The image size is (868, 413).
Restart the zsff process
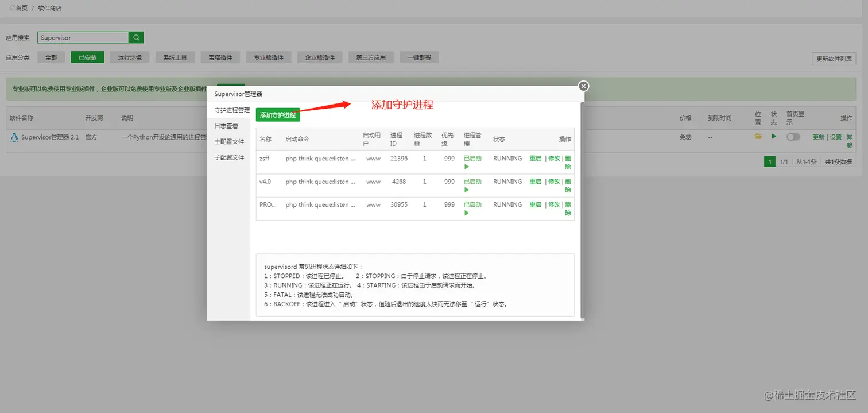[x=535, y=158]
